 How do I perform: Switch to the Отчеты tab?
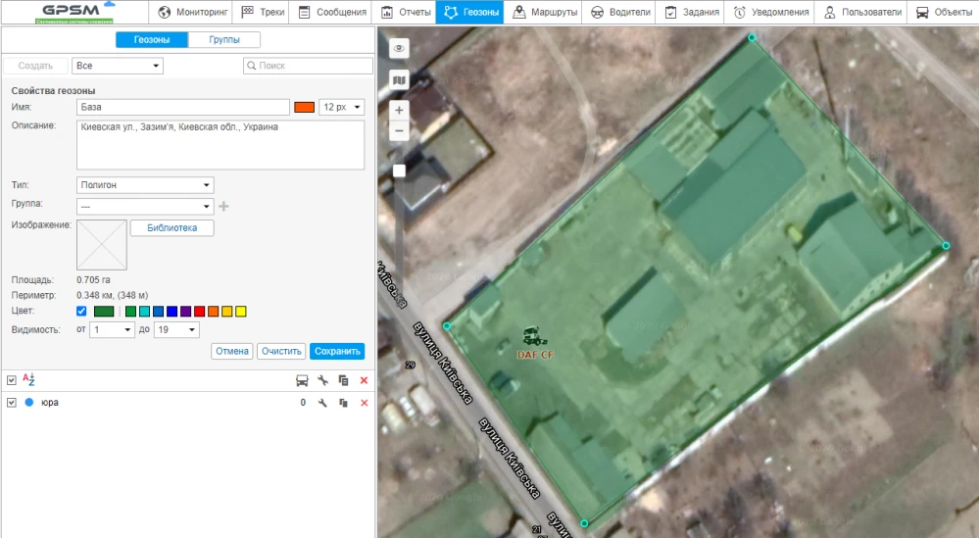[406, 13]
